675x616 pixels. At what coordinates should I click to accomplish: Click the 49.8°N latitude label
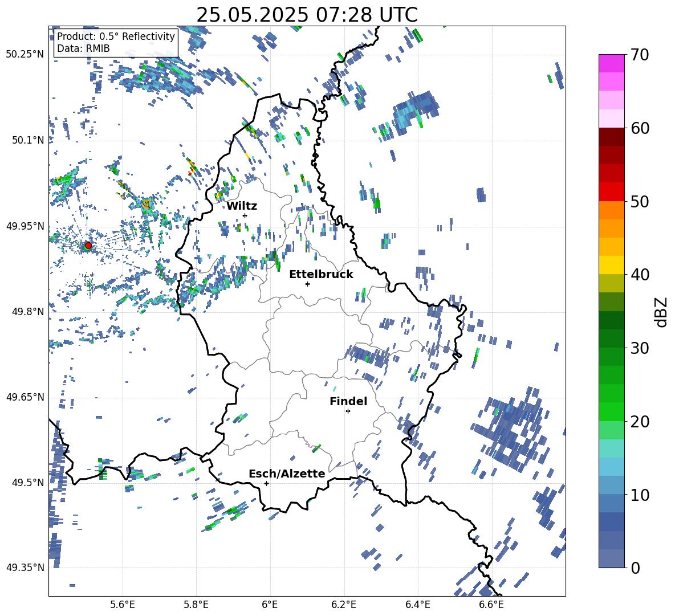(28, 312)
